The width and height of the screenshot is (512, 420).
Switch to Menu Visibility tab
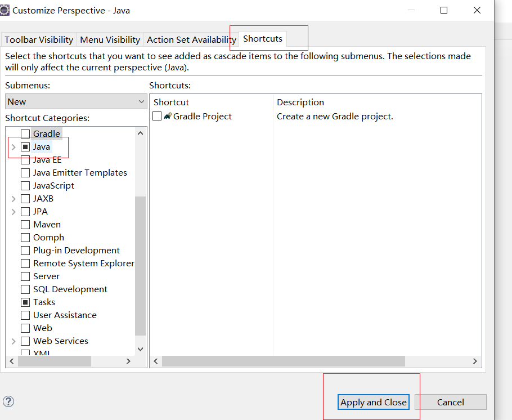110,39
